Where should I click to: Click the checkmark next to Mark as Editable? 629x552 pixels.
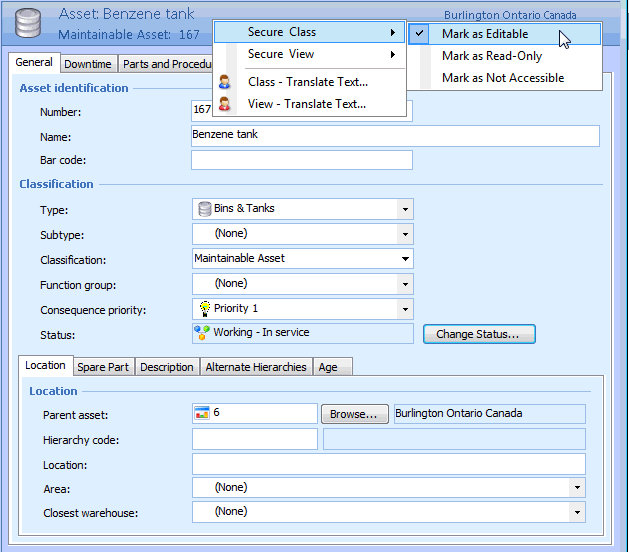click(419, 33)
